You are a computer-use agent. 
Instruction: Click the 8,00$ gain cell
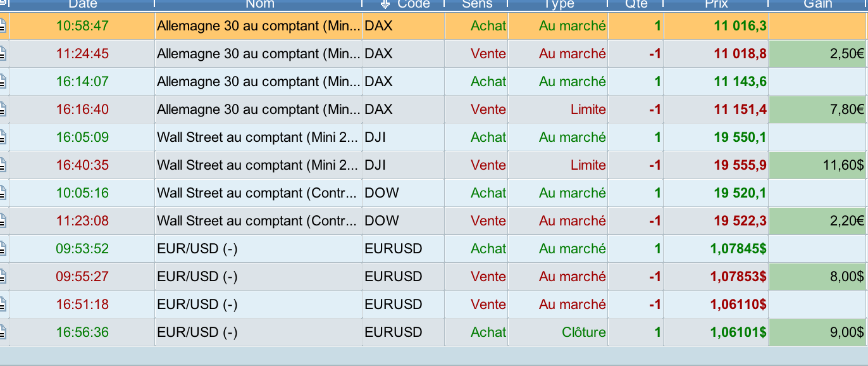pyautogui.click(x=818, y=277)
